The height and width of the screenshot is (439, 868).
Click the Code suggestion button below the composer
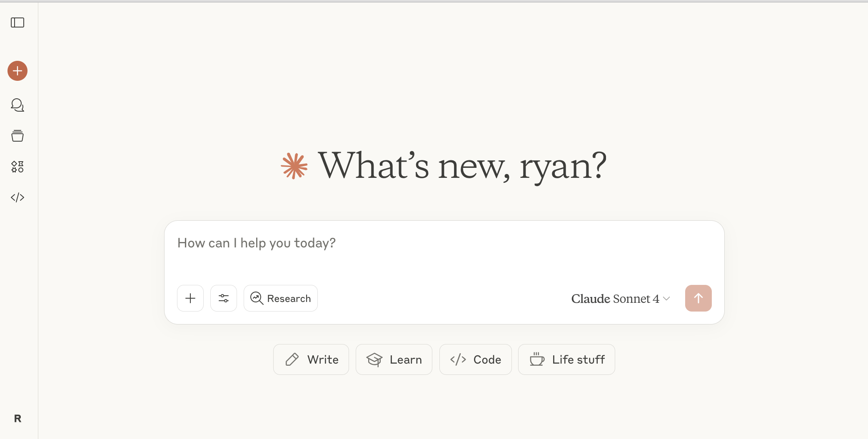click(x=475, y=359)
